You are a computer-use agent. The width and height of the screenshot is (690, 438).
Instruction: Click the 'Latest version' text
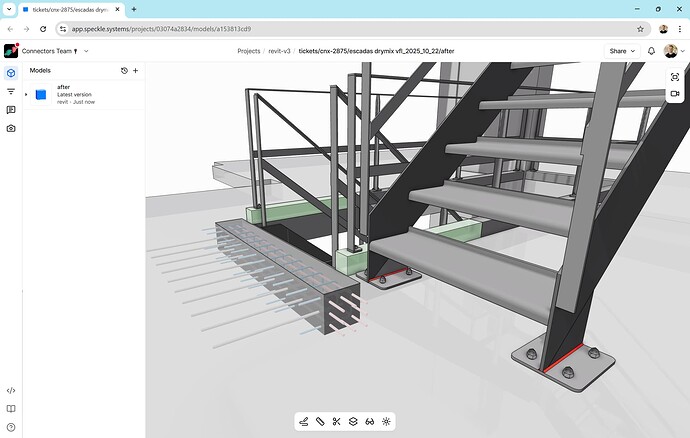[74, 95]
